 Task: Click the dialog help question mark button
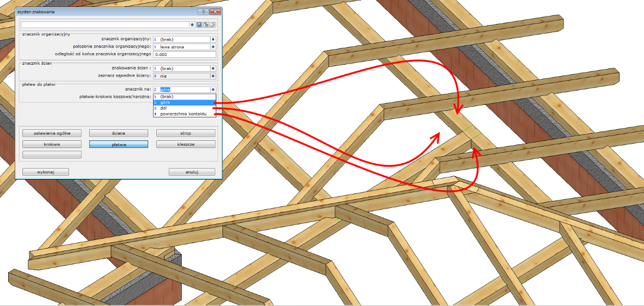tap(203, 11)
